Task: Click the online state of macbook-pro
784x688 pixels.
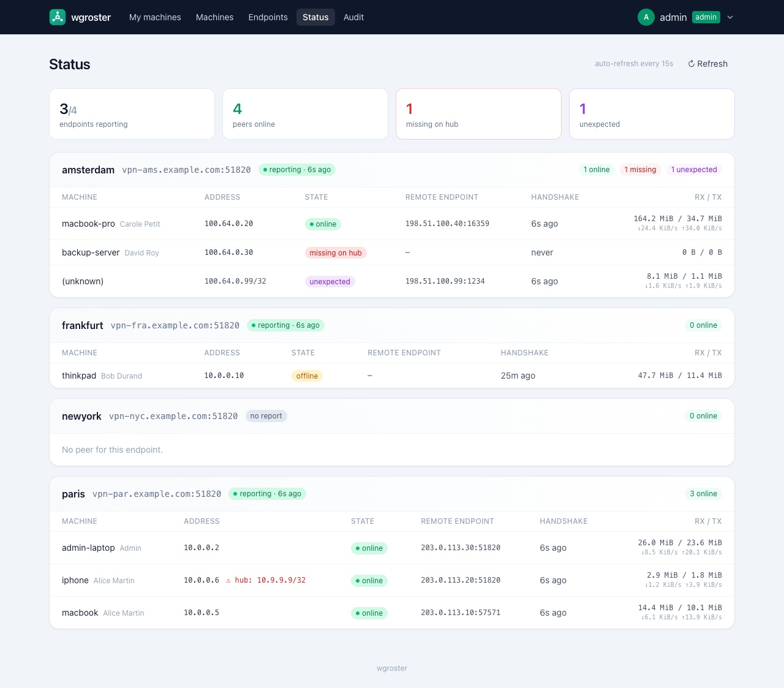Action: pyautogui.click(x=323, y=224)
